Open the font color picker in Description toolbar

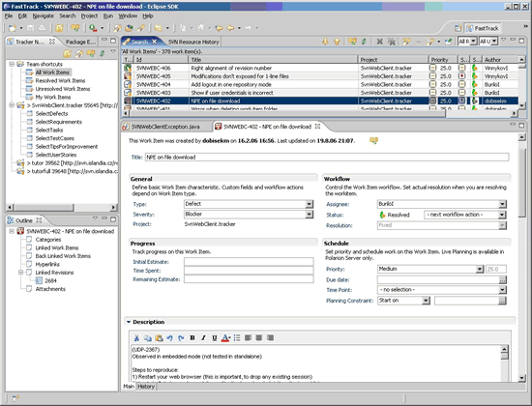coord(226,337)
